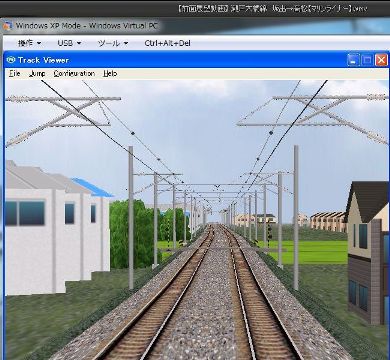Open the 操作 menu
Screen dimensions: 390x360
(x=29, y=43)
